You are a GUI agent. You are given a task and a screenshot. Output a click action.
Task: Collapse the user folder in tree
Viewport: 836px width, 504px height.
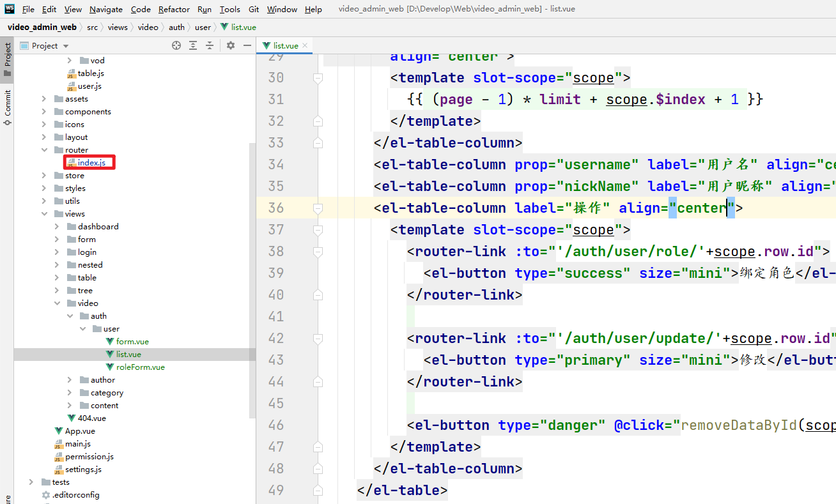click(82, 329)
